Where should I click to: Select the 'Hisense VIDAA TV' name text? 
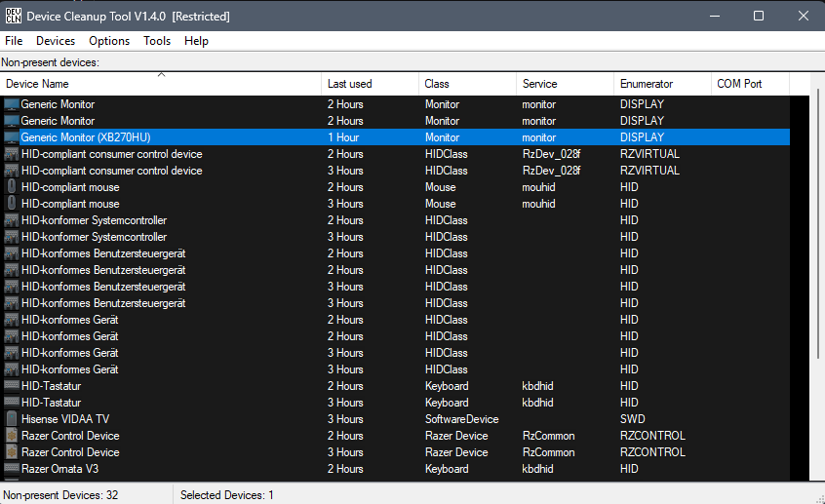(65, 419)
